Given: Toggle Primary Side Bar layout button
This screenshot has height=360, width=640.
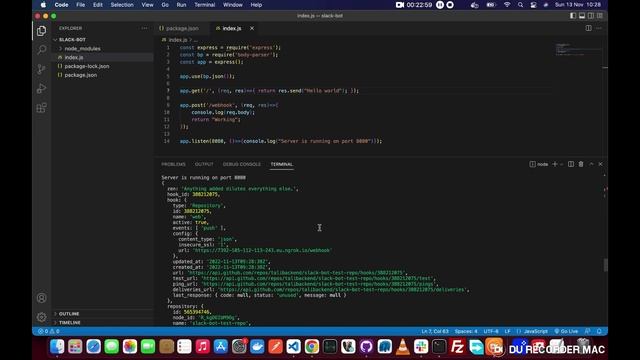Looking at the screenshot, I should point(573,16).
